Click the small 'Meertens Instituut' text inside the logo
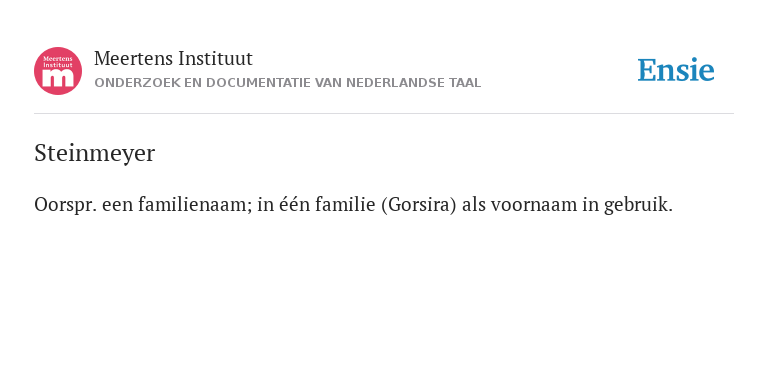 (58, 62)
